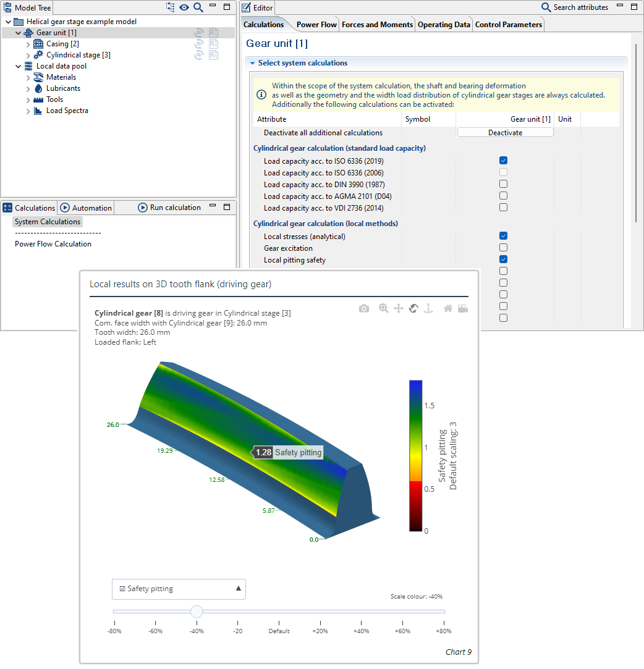This screenshot has width=644, height=669.
Task: Click the 3D view icon for Gear unit [1]
Action: (199, 33)
